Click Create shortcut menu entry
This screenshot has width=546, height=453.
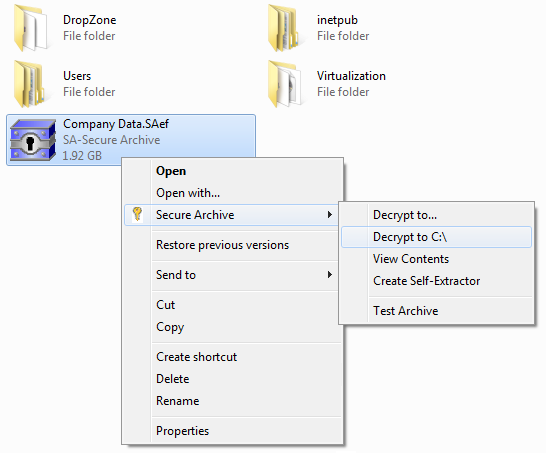[x=196, y=357]
